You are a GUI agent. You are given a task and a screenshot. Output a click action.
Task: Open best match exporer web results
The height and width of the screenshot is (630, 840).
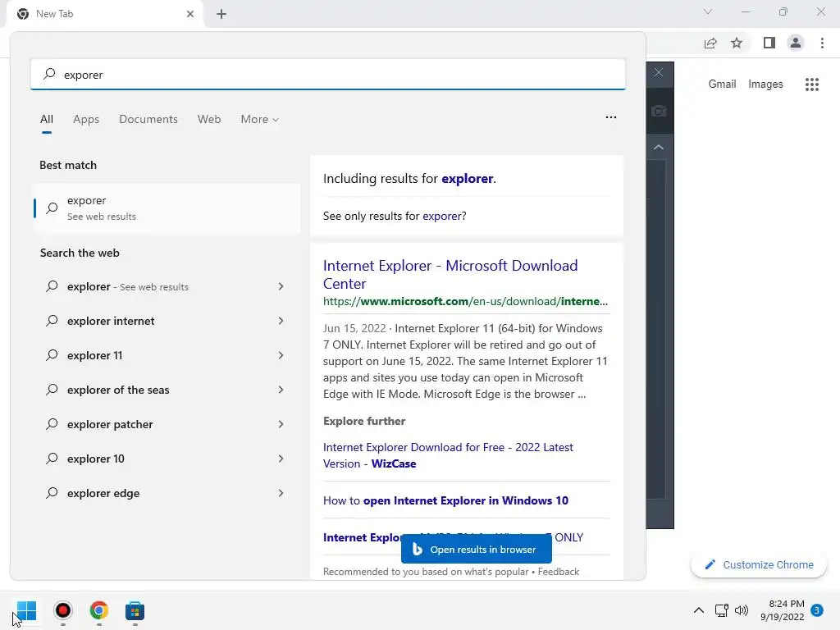coord(167,208)
